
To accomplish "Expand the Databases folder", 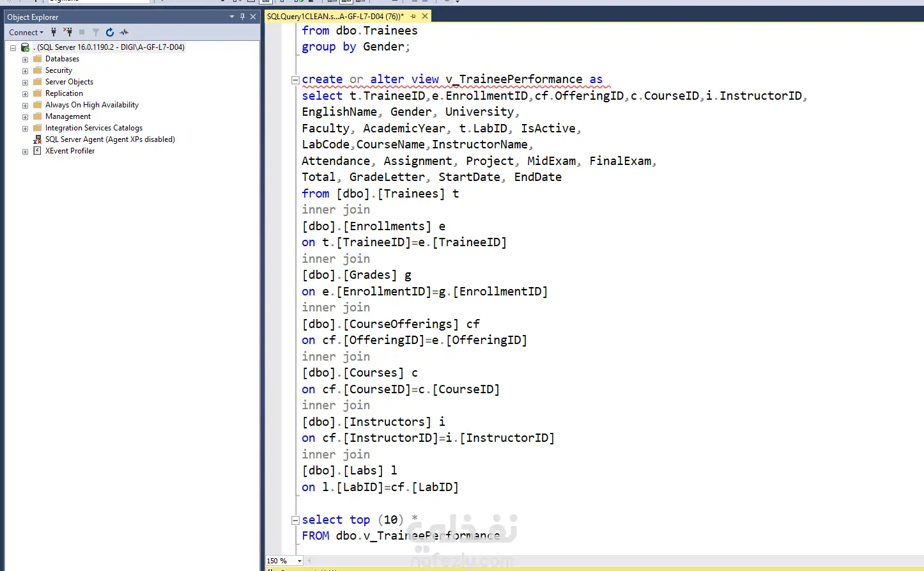I will coord(26,59).
